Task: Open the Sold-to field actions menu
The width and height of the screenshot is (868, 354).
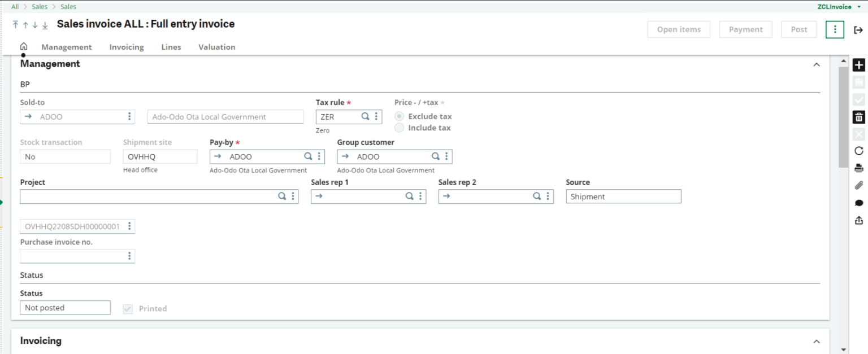Action: point(129,116)
